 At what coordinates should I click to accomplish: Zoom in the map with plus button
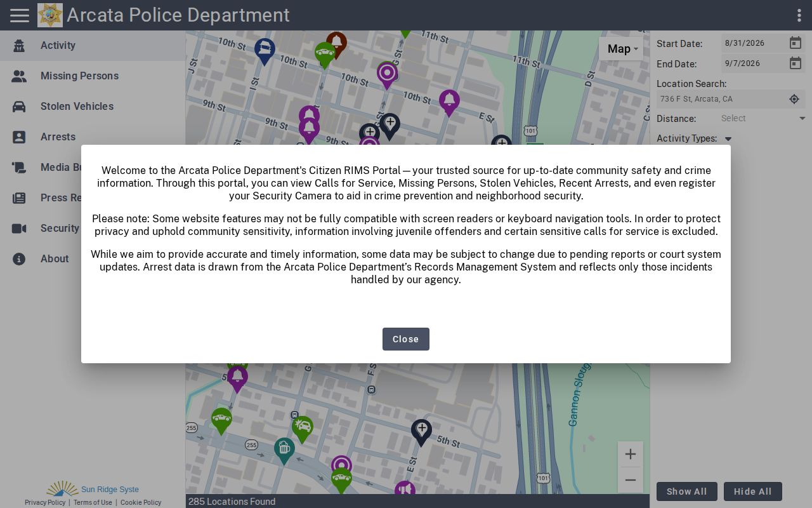631,454
